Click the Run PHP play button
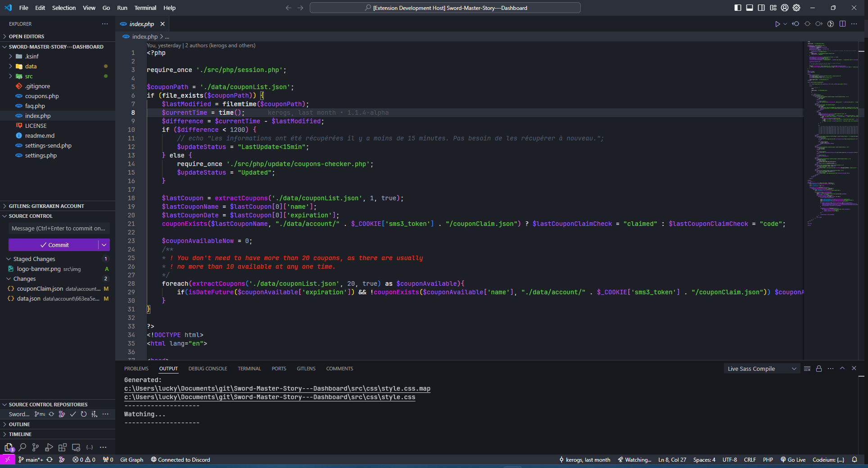Viewport: 868px width, 468px height. 778,24
